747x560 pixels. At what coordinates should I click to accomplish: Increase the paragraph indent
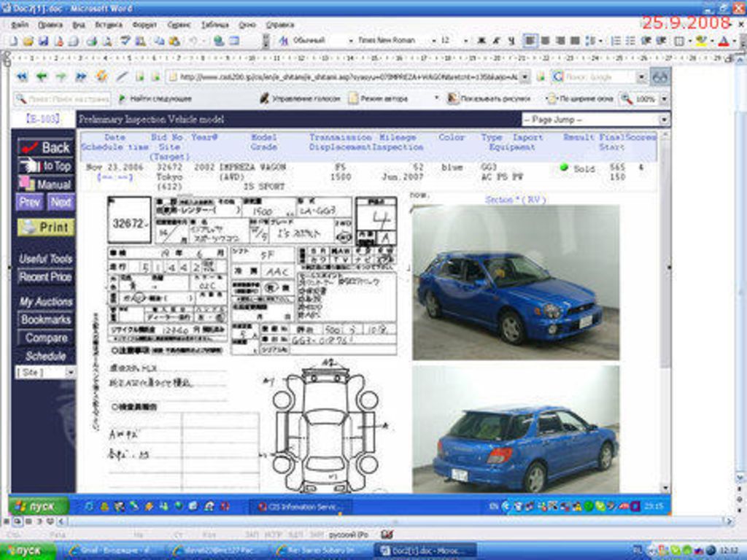point(661,42)
